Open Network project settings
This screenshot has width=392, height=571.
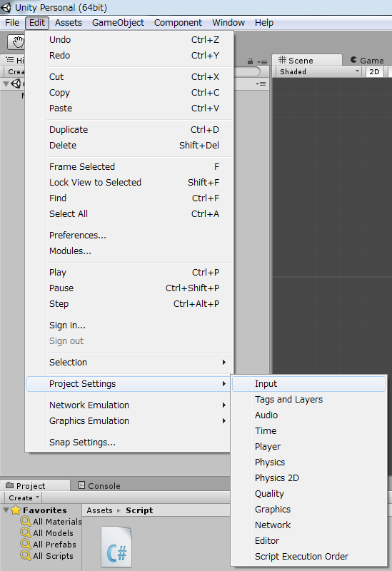coord(308,525)
